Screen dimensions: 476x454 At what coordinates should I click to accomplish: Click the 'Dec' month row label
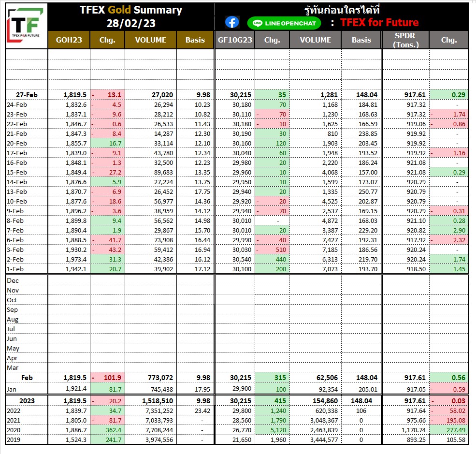coord(13,280)
